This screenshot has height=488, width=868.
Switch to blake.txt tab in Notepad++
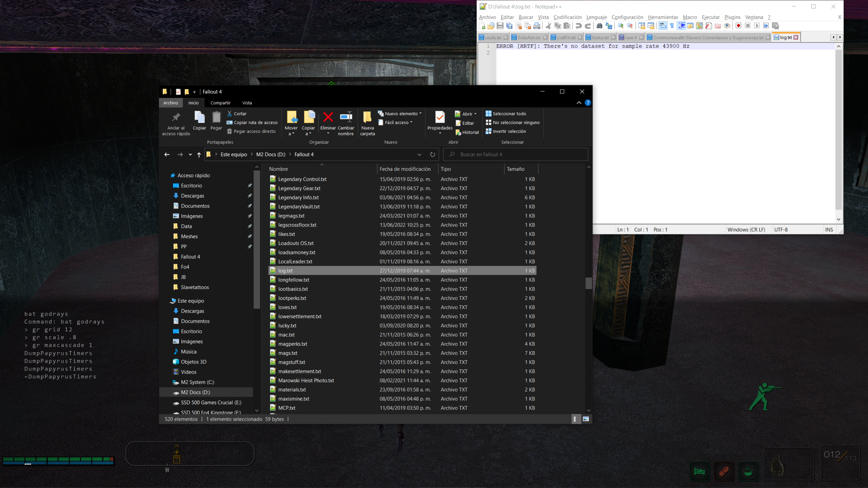pyautogui.click(x=600, y=38)
